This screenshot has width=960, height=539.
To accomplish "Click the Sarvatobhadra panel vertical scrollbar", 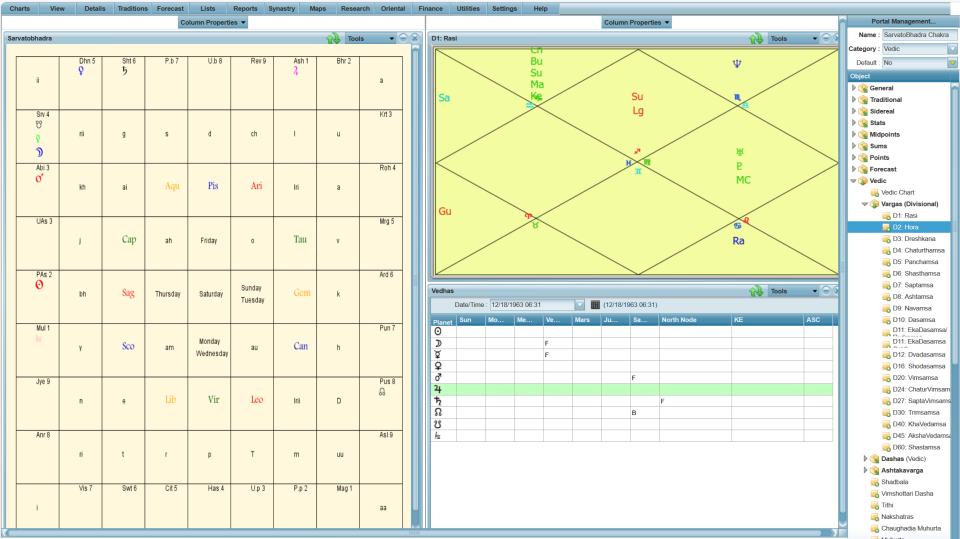I will coord(416,282).
